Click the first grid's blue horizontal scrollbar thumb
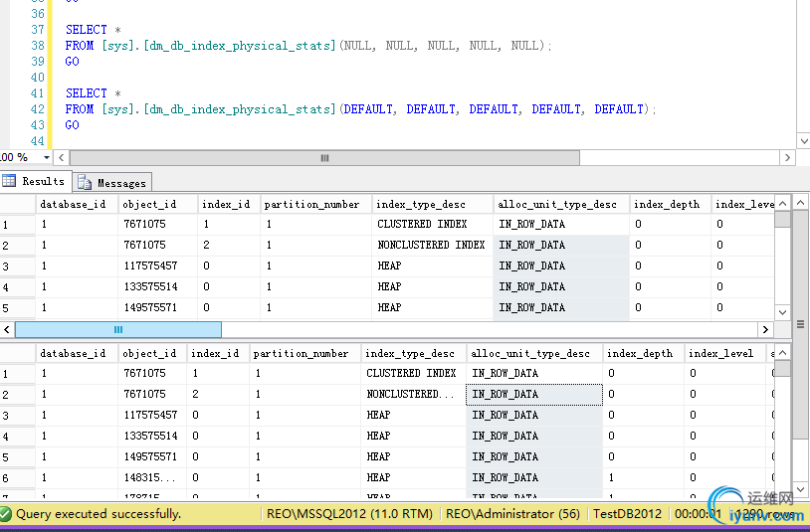Image resolution: width=810 pixels, height=532 pixels. [x=118, y=329]
